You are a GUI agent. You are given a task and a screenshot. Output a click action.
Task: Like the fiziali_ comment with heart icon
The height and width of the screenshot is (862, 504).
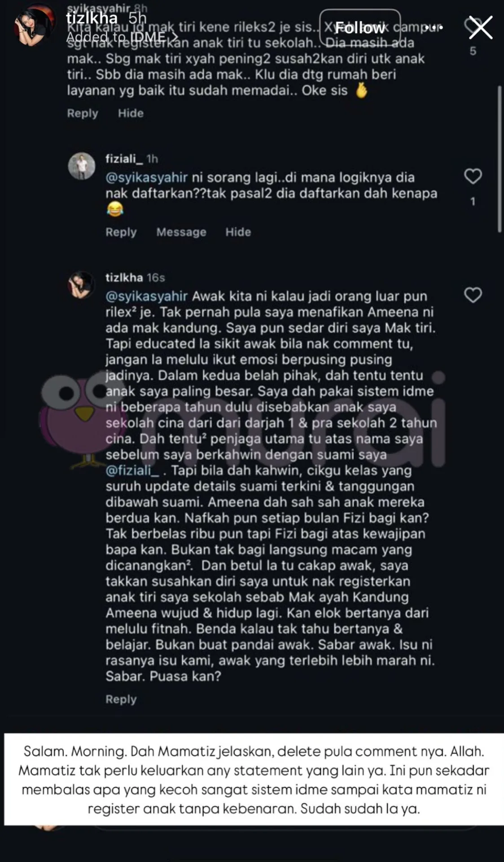(x=473, y=176)
